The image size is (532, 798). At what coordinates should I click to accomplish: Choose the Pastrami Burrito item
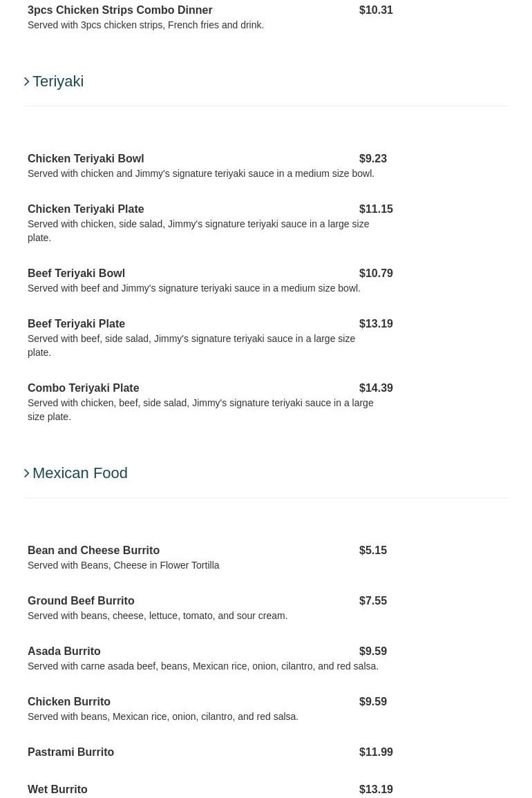click(x=70, y=752)
